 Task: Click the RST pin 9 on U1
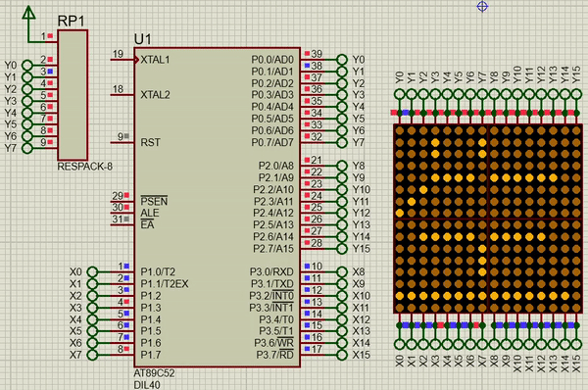coord(122,142)
